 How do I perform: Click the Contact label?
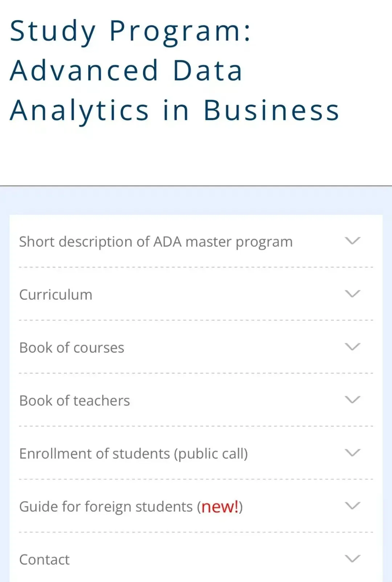pyautogui.click(x=44, y=560)
